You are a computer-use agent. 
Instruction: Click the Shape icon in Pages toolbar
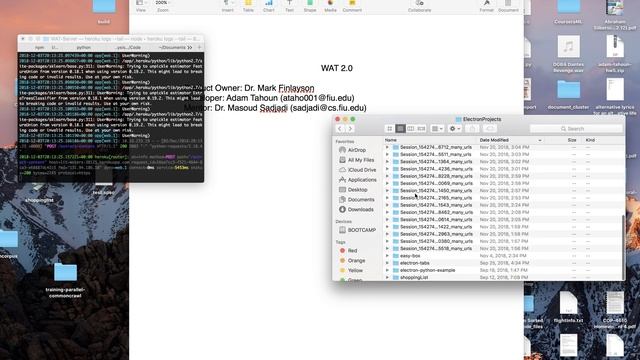310,6
